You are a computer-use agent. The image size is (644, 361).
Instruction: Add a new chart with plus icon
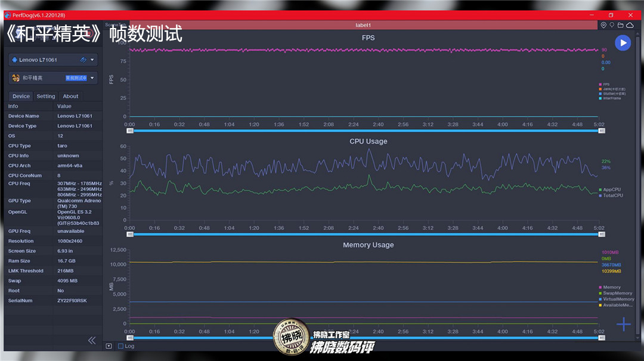tap(624, 324)
